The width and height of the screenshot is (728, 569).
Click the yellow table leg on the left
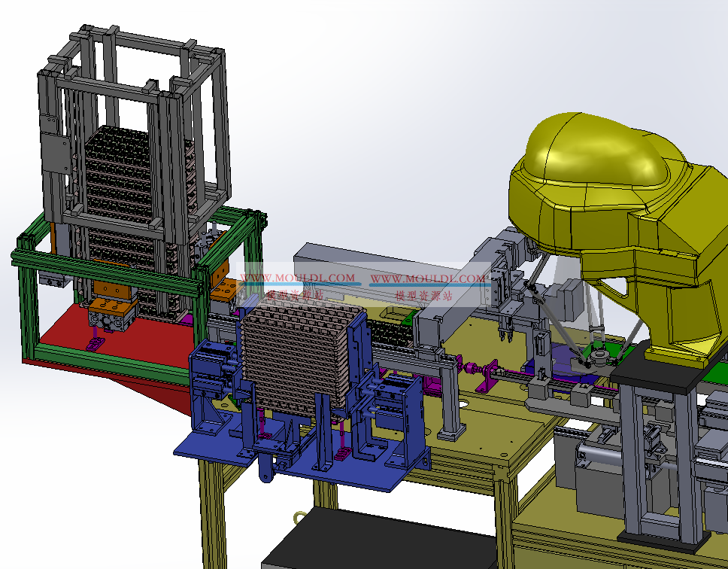pos(213,512)
